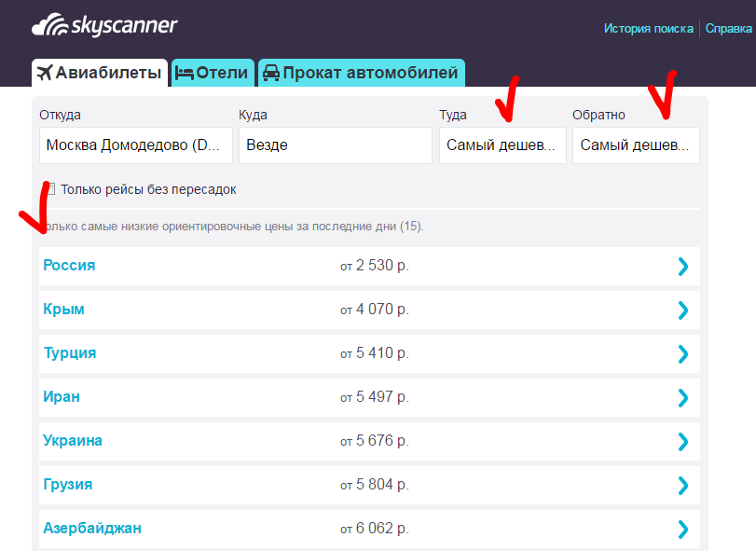Expand the Грузия row chevron

[683, 486]
